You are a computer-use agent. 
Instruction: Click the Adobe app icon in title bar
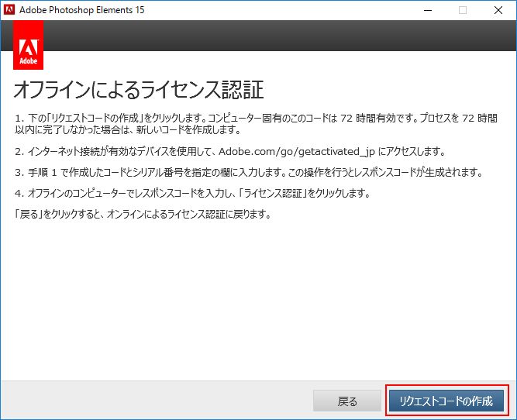pyautogui.click(x=9, y=9)
